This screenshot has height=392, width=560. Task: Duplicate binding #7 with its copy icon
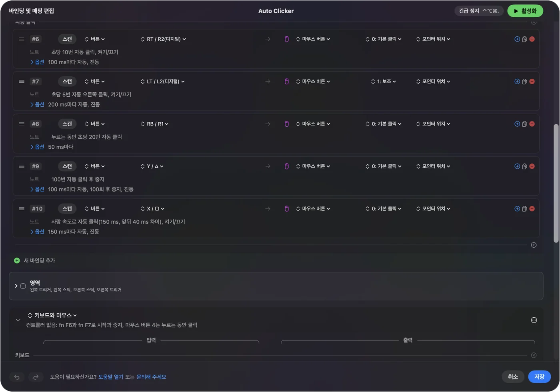(x=524, y=82)
